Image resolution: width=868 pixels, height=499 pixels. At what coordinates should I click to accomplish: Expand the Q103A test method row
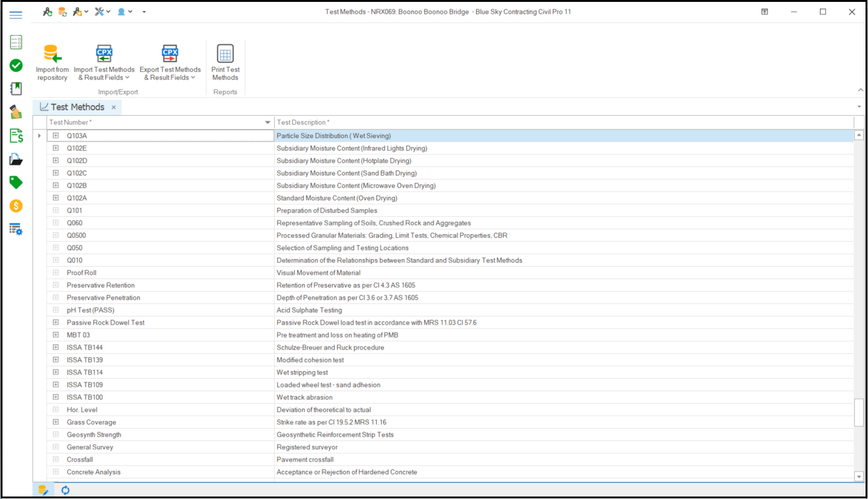tap(55, 136)
